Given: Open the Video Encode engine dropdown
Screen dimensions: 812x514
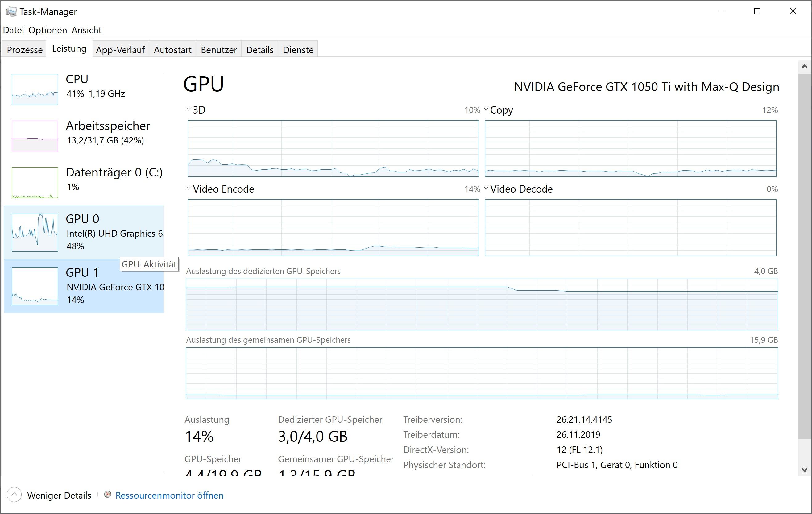Looking at the screenshot, I should (x=188, y=188).
